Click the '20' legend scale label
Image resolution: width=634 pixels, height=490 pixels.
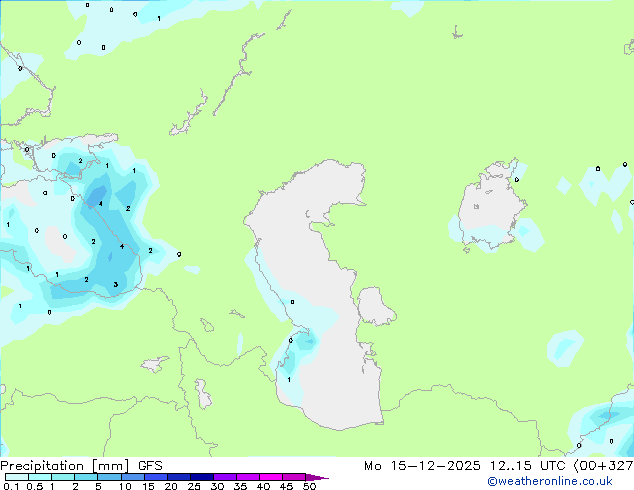[171, 486]
